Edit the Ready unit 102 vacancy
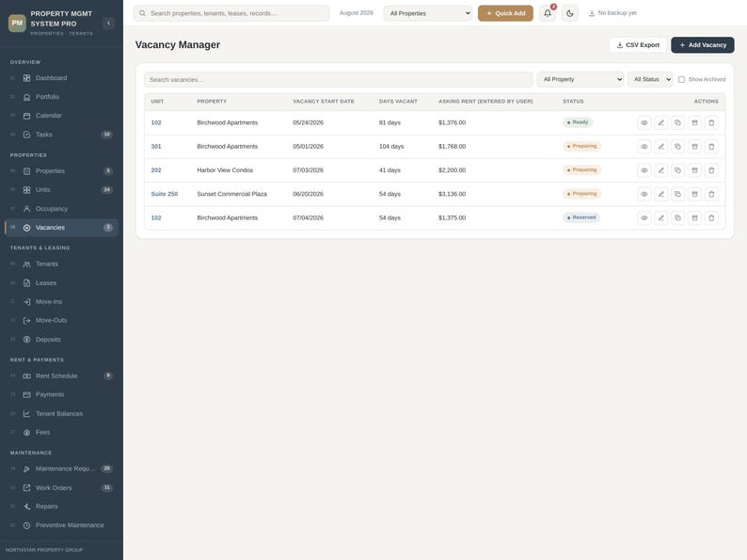 (660, 122)
